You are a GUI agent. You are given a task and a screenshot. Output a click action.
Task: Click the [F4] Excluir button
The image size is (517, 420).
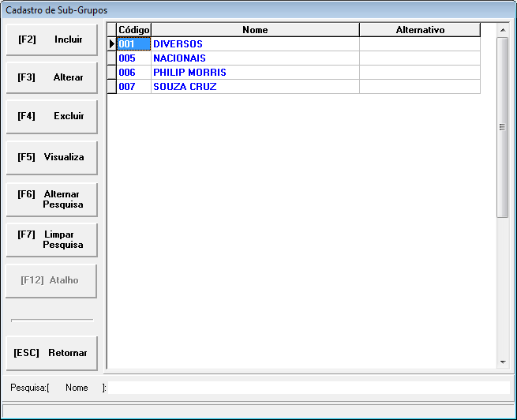point(51,116)
